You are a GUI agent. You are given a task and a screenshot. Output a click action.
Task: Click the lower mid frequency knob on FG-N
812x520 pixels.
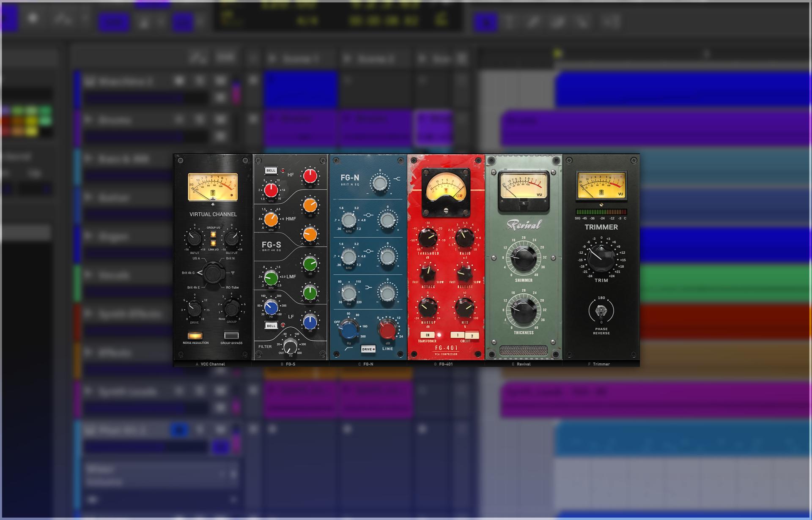tap(348, 256)
